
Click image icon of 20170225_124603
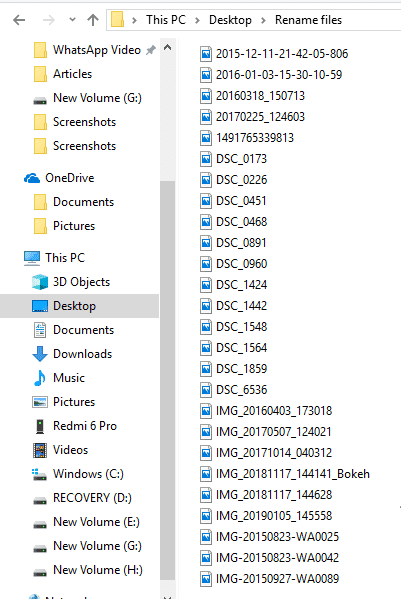[x=206, y=117]
